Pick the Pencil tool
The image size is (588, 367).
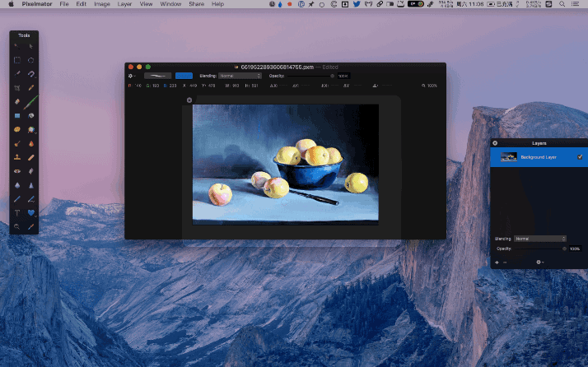[x=30, y=88]
